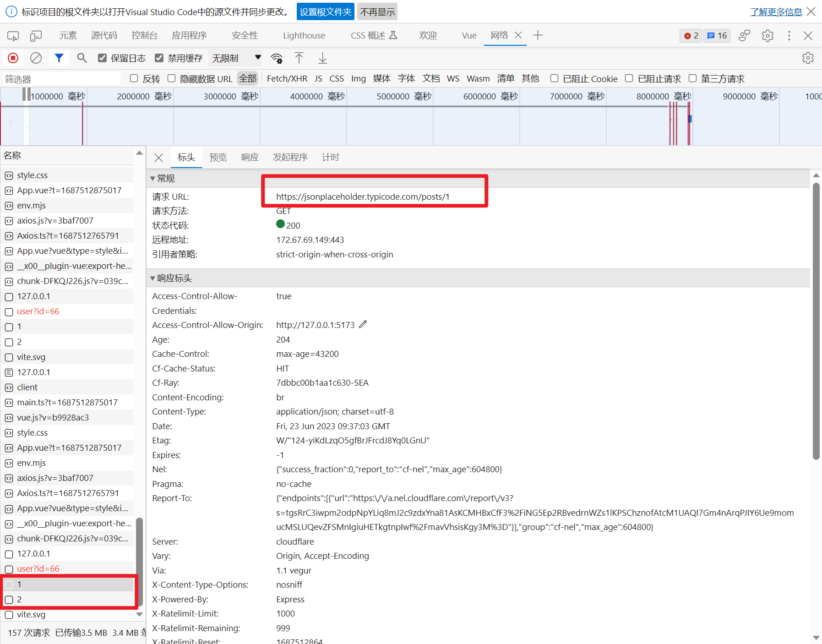The height and width of the screenshot is (644, 822).
Task: Click the green 200 status dot
Action: pyautogui.click(x=281, y=224)
